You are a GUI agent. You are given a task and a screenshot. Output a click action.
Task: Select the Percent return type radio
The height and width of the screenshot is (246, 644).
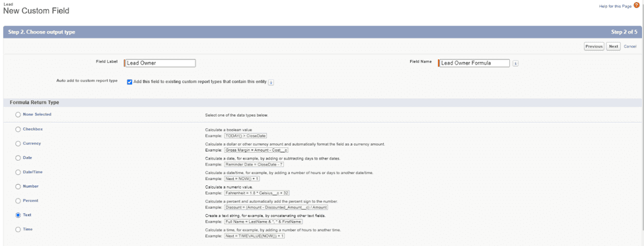point(18,201)
